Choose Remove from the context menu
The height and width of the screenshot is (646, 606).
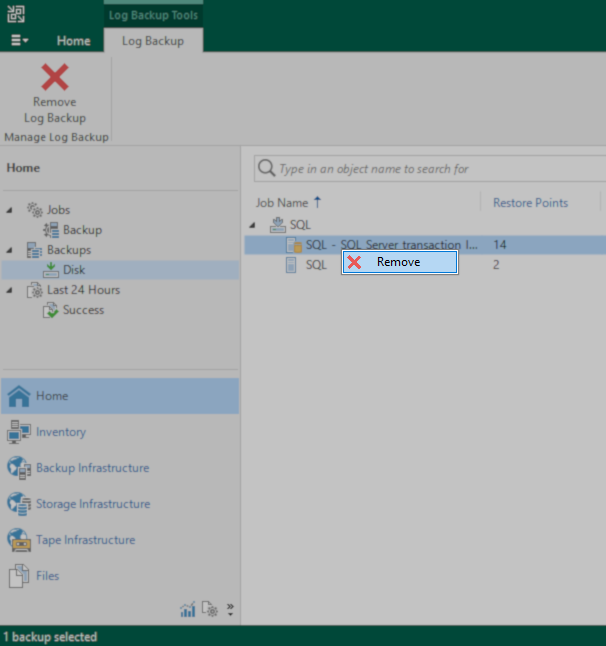[x=400, y=262]
